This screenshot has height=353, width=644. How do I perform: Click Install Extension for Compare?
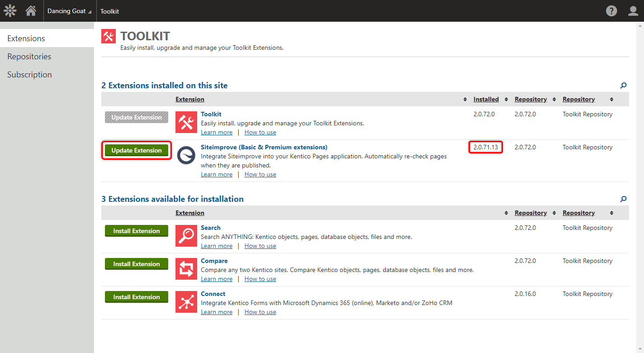pos(136,264)
